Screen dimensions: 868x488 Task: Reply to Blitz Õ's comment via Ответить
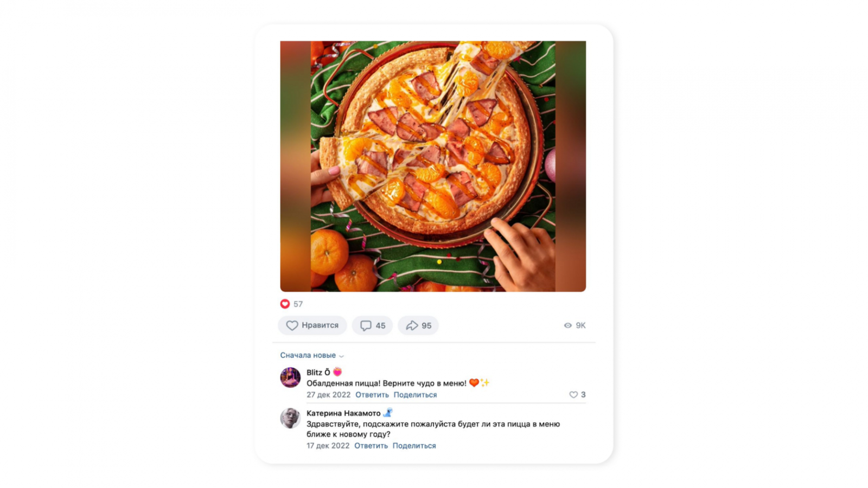(372, 395)
